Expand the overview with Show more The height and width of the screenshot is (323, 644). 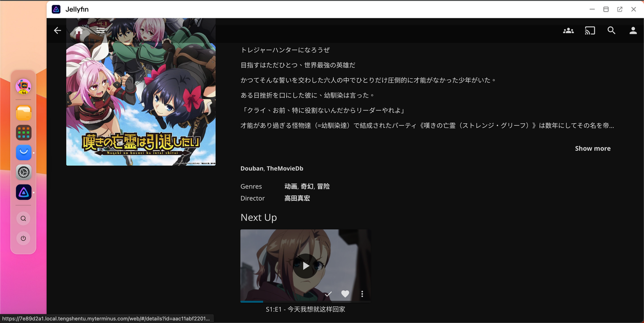[592, 148]
